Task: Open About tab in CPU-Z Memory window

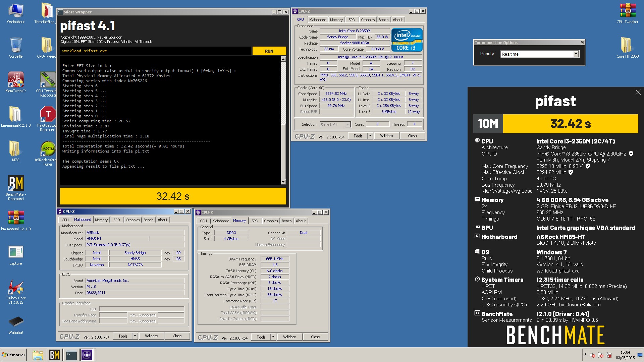Action: pos(301,221)
